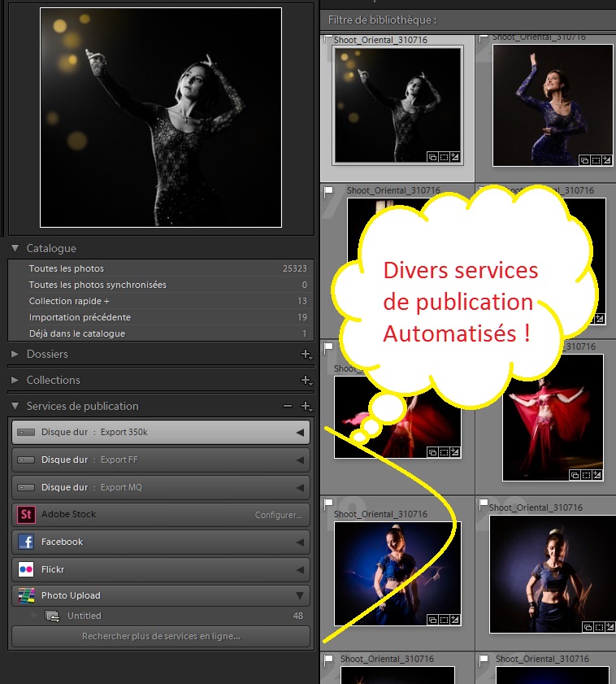Select Importation précédente in Catalogue

tap(80, 317)
